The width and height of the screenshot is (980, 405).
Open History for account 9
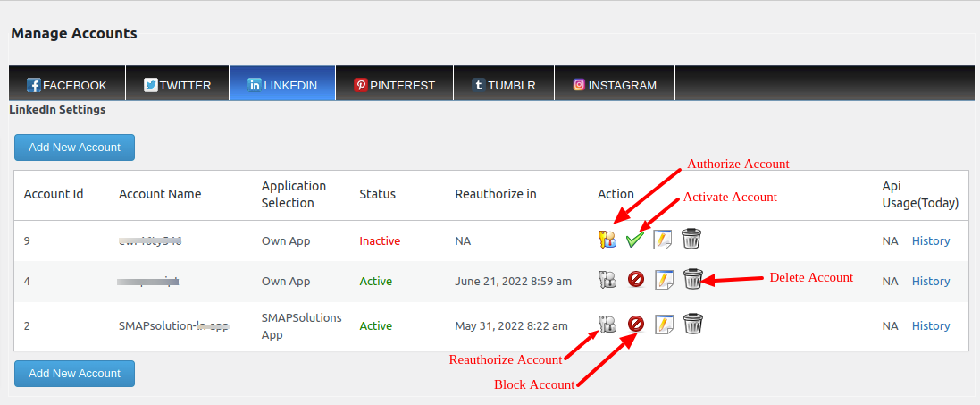pos(931,241)
